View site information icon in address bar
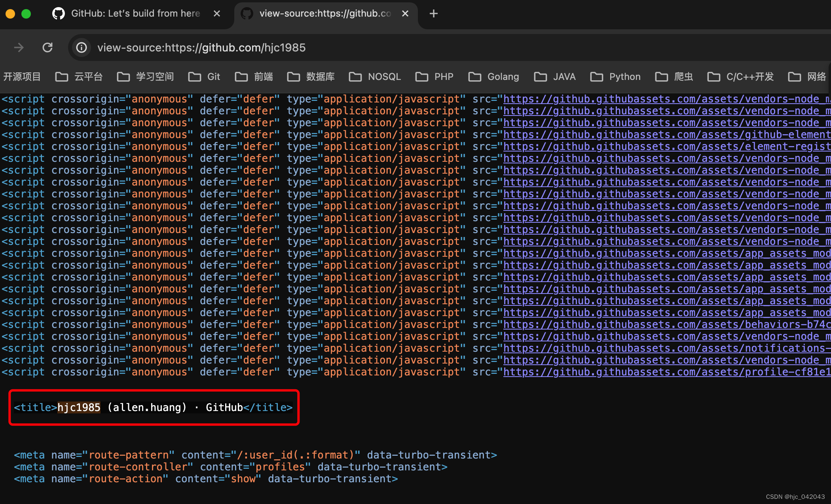This screenshot has height=504, width=831. click(82, 48)
